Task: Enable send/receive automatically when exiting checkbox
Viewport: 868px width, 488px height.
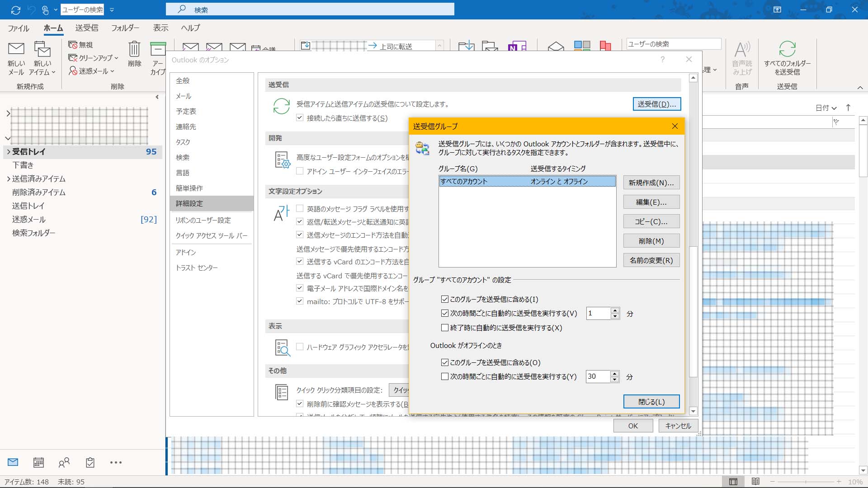Action: [x=445, y=328]
